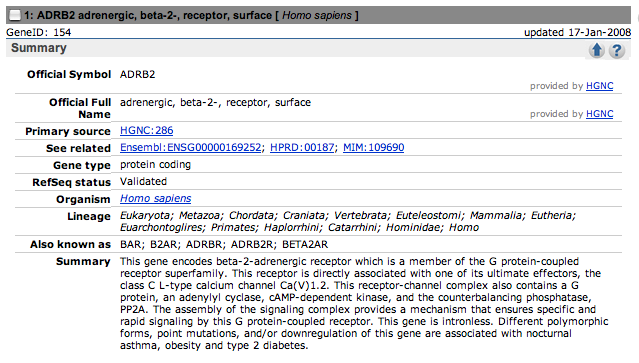The height and width of the screenshot is (363, 639).
Task: Visit the Ensembl:ENSG00000169252 link
Action: pos(190,147)
